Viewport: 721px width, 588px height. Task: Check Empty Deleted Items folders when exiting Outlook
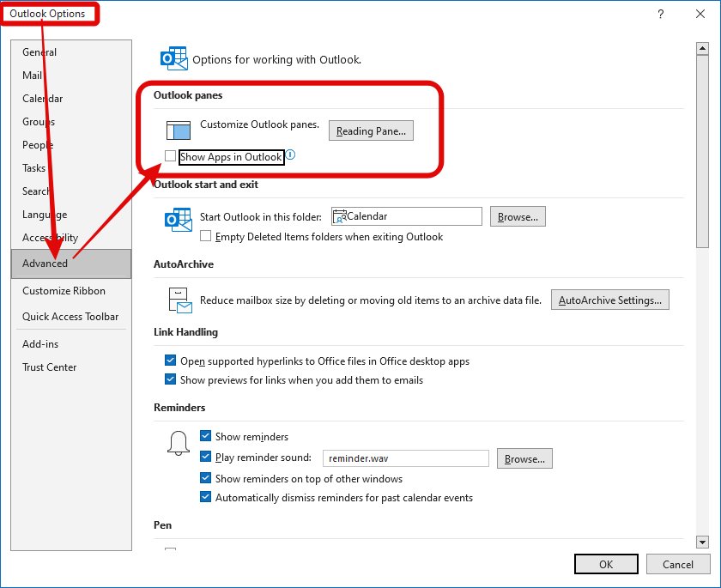(x=205, y=236)
